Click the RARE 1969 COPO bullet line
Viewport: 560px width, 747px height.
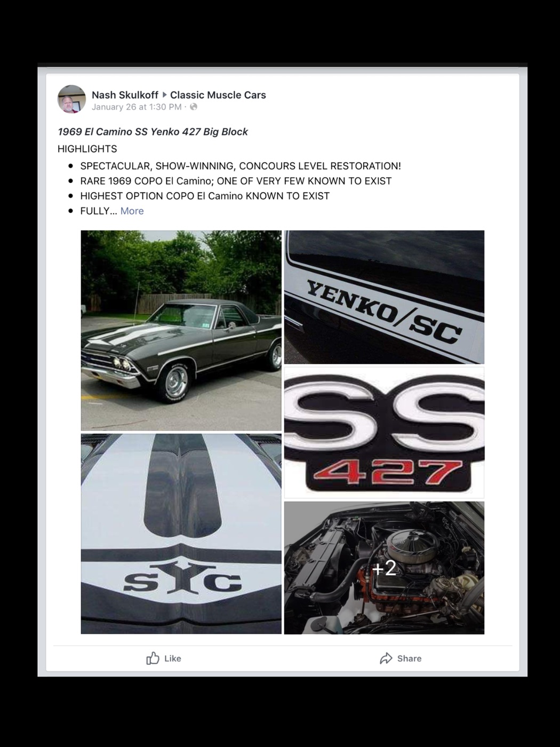236,181
